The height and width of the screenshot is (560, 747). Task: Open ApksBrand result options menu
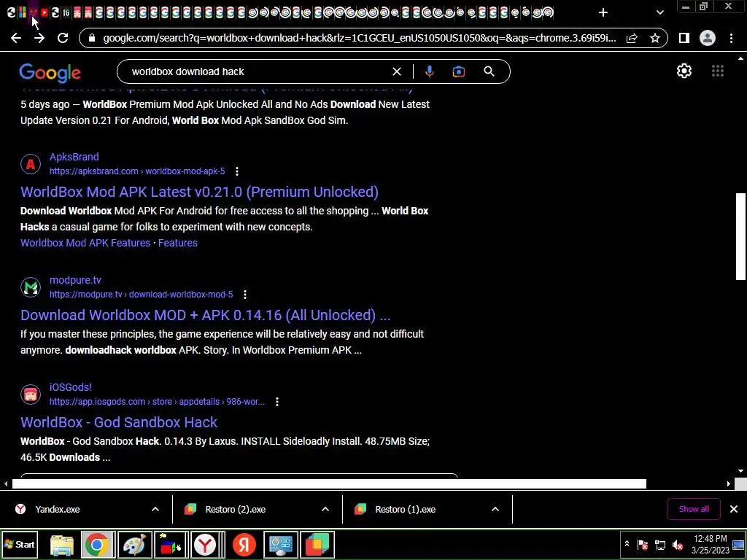tap(237, 171)
